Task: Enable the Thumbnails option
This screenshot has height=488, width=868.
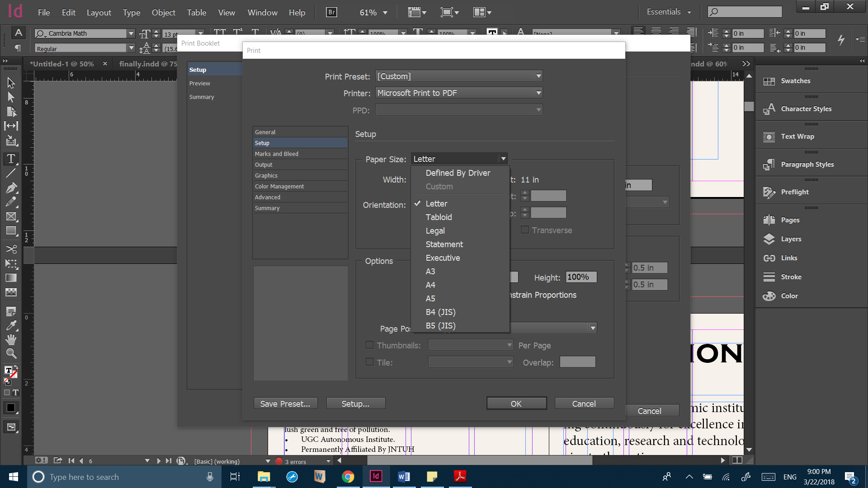Action: [x=369, y=345]
